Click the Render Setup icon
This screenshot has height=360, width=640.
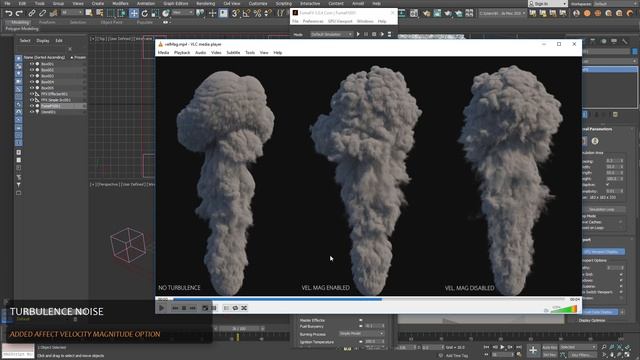(x=426, y=13)
